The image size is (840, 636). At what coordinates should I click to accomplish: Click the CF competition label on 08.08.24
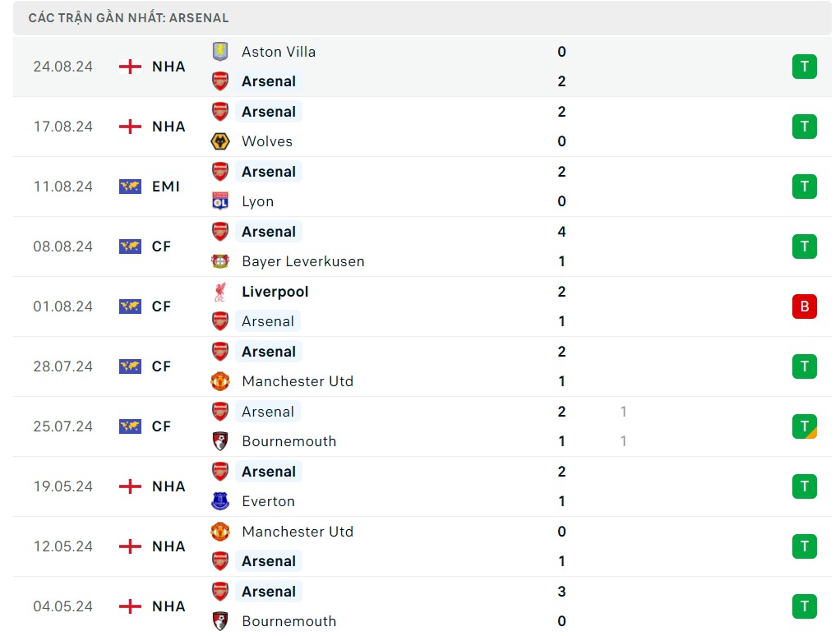[x=162, y=247]
